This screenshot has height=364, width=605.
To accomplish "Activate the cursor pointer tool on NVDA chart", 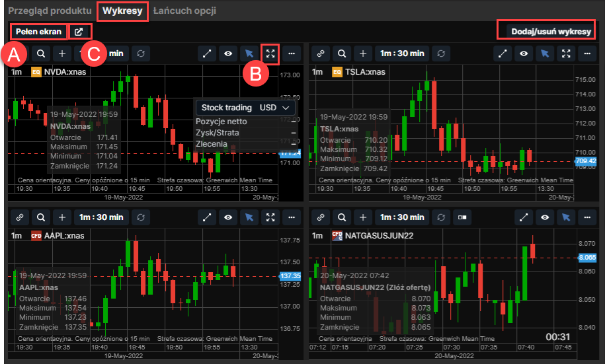I will (x=249, y=54).
